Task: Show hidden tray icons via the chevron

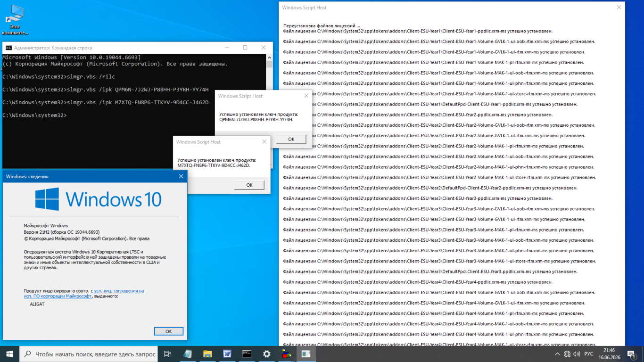Action: click(557, 354)
